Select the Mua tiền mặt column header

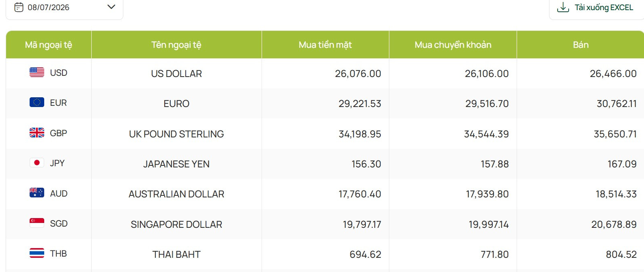(325, 45)
